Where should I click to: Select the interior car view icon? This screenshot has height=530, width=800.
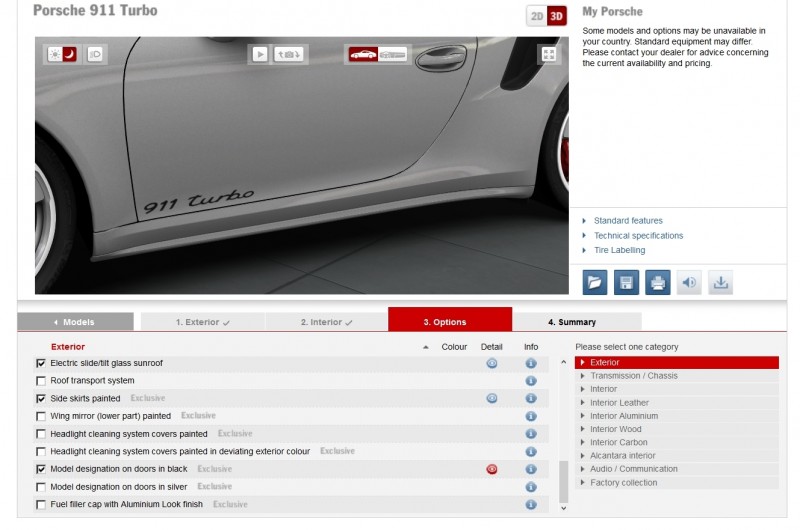392,54
